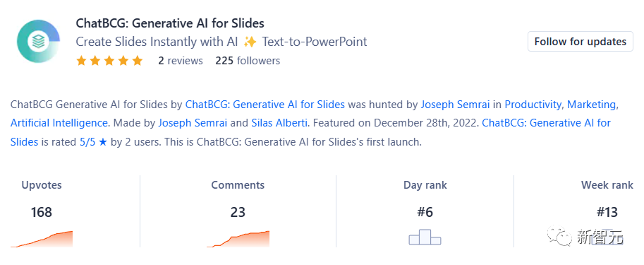Click the ChatBCG round logo icon
This screenshot has height=265, width=644.
[39, 41]
